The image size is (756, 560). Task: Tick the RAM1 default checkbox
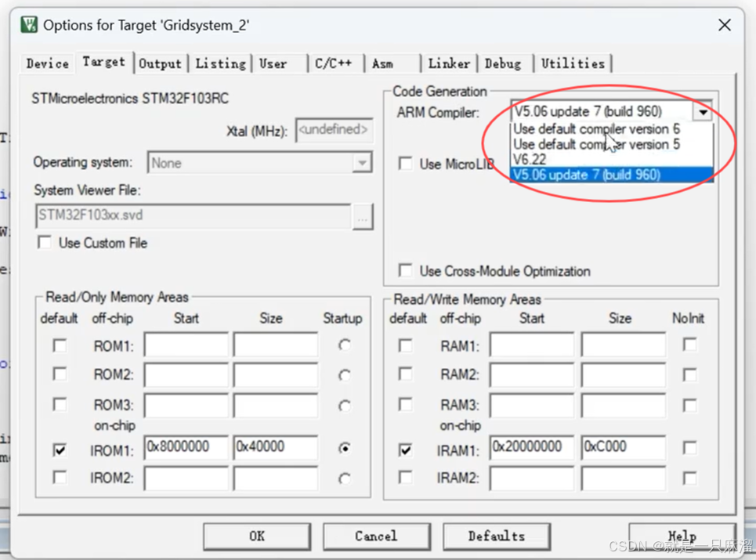tap(406, 345)
